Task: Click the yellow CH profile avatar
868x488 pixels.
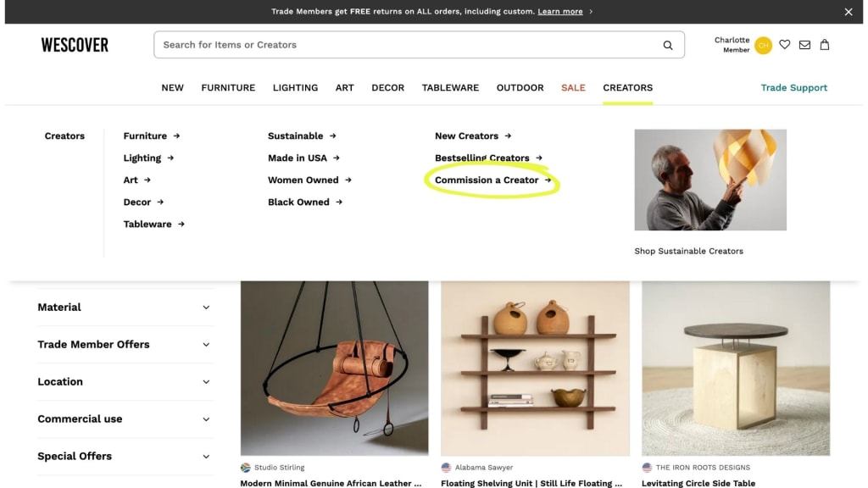Action: click(x=763, y=46)
